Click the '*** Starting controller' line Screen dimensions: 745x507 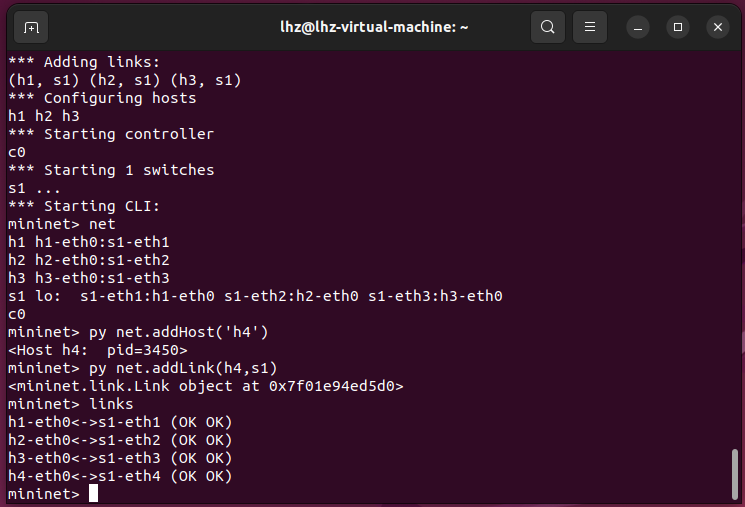pyautogui.click(x=111, y=134)
